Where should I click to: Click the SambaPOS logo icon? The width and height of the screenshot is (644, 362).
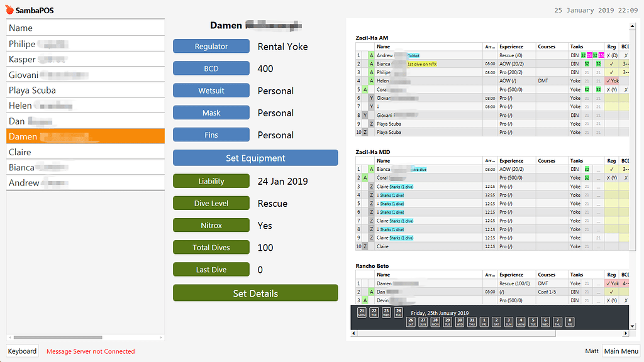[9, 9]
